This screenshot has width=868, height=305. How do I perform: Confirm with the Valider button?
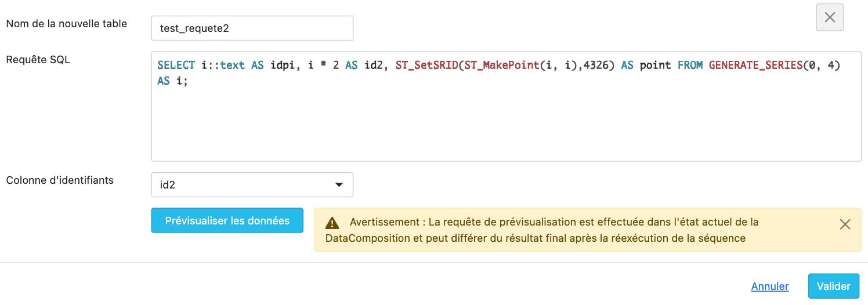[833, 286]
